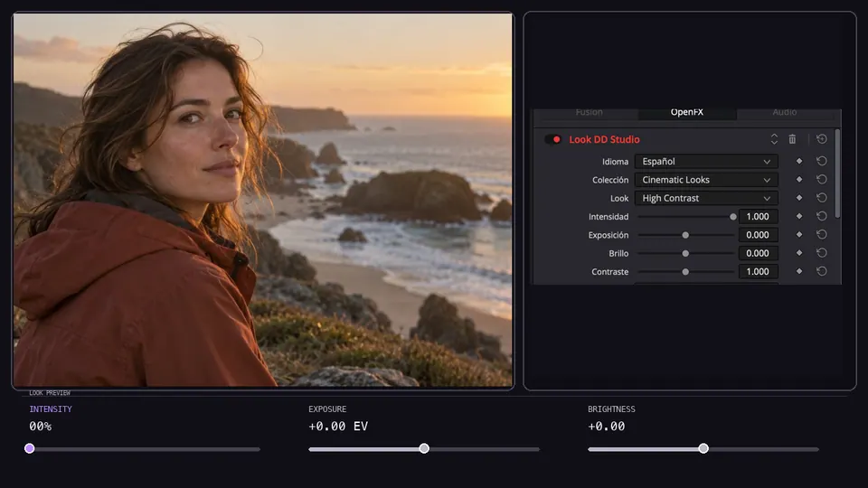
Task: Click the Brillo value field 0.000
Action: [x=758, y=253]
